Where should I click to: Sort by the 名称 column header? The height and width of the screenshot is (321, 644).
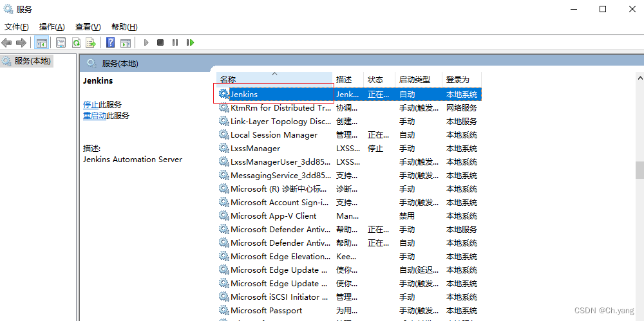tap(274, 79)
